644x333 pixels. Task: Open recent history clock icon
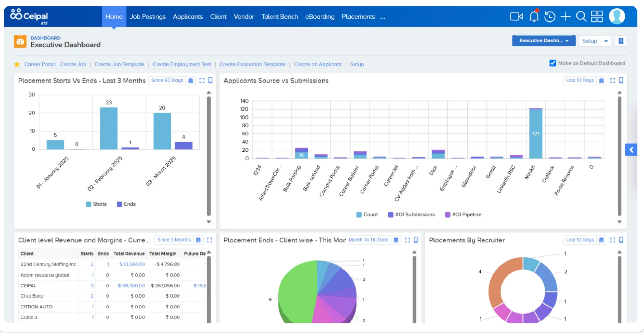(550, 17)
